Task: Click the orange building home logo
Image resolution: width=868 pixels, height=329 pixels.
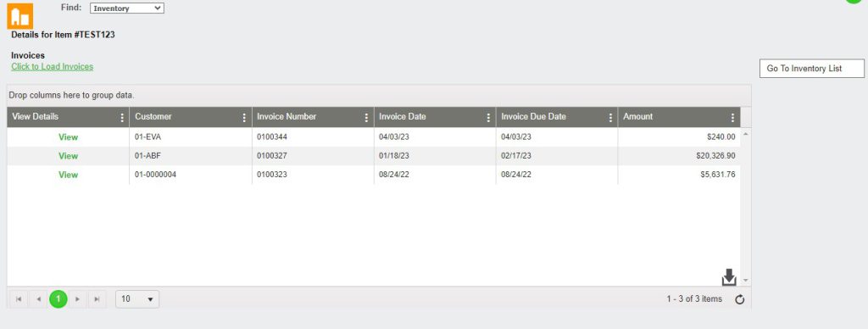Action: coord(20,16)
